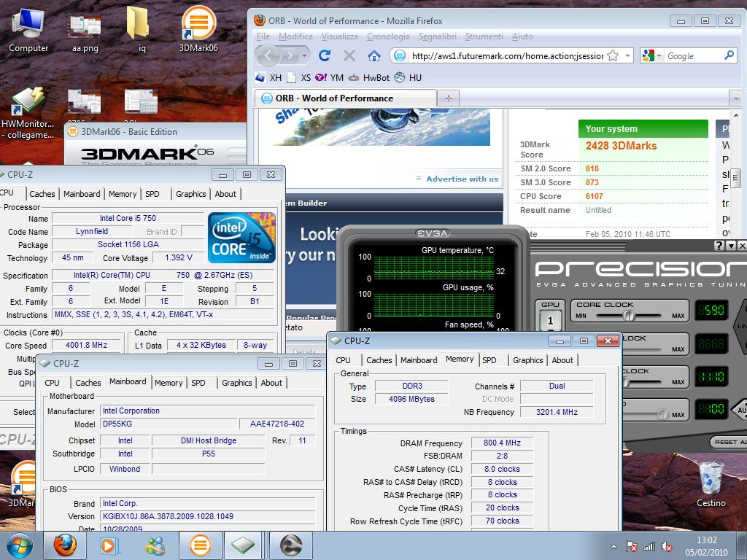
Task: Reload the page in Firefox
Action: tap(325, 55)
